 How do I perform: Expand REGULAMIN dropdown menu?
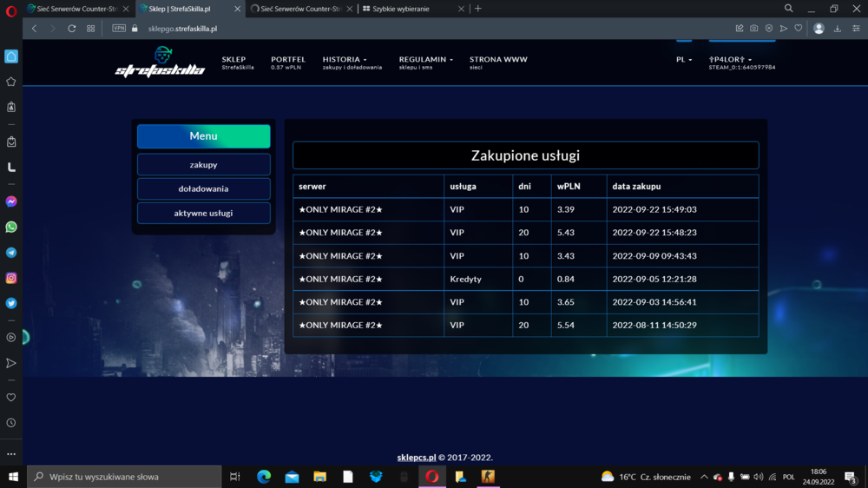tap(425, 63)
